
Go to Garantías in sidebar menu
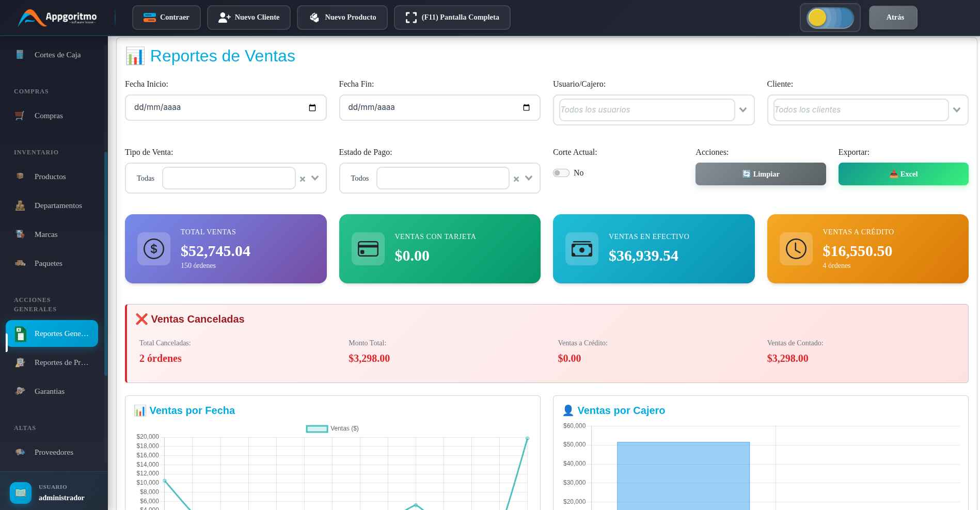[50, 391]
